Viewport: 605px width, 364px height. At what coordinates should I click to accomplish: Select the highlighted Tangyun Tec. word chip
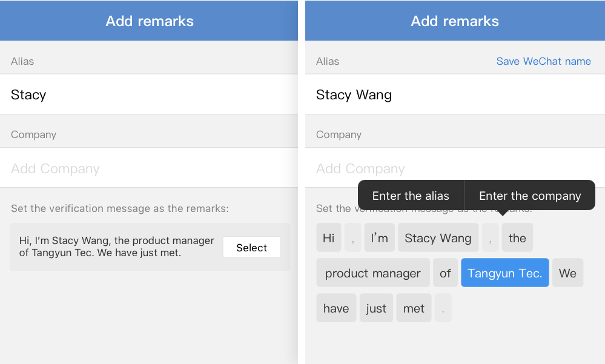pyautogui.click(x=504, y=273)
